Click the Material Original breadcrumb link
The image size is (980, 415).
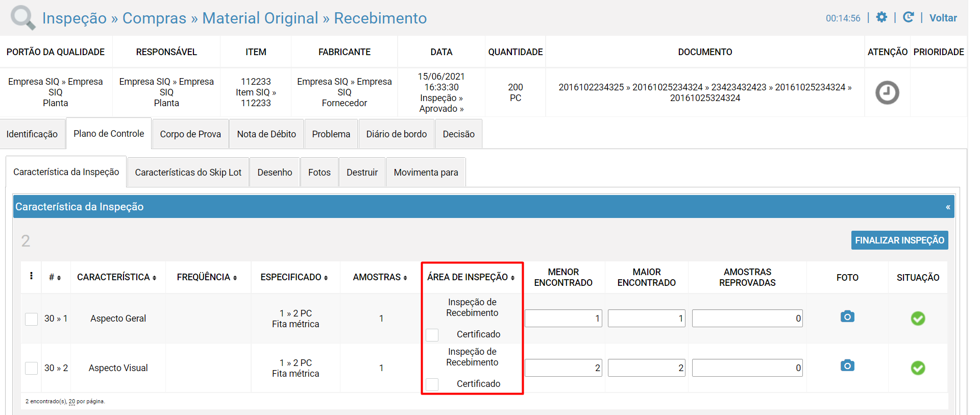[260, 18]
